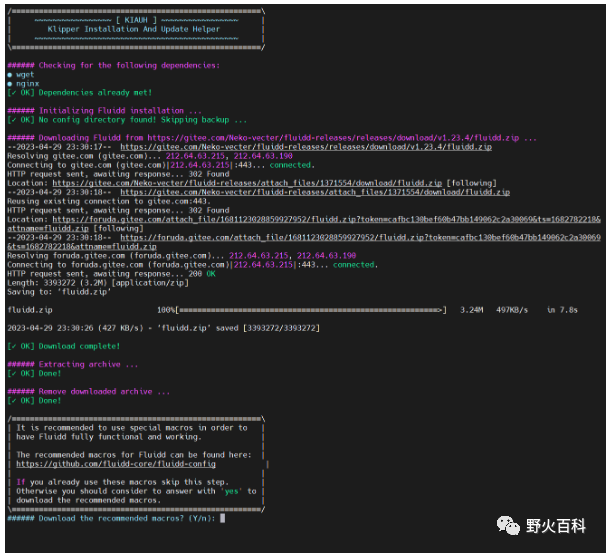The height and width of the screenshot is (553, 606).
Task: Click the 'fluidd.zip' filename left of the progress bar
Action: click(30, 310)
